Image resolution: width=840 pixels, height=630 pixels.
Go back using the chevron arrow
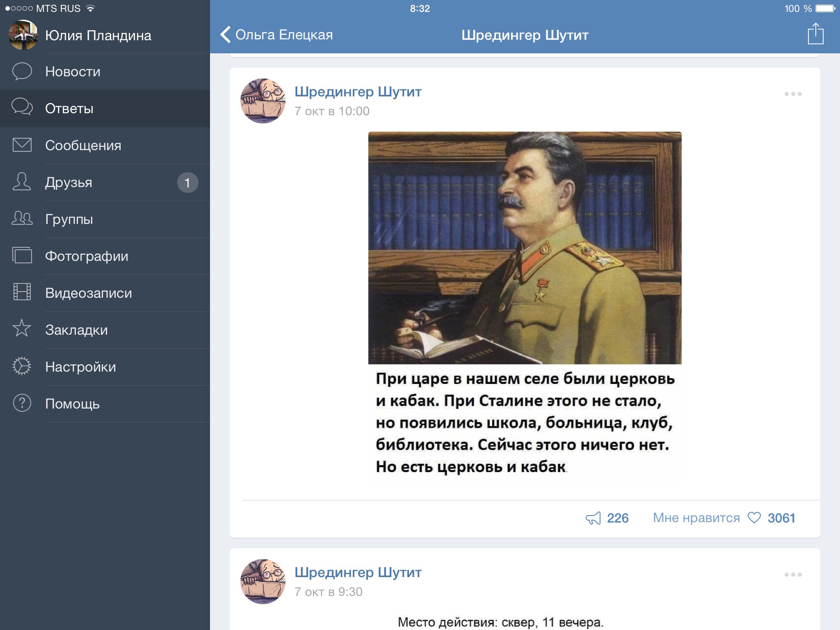[225, 35]
